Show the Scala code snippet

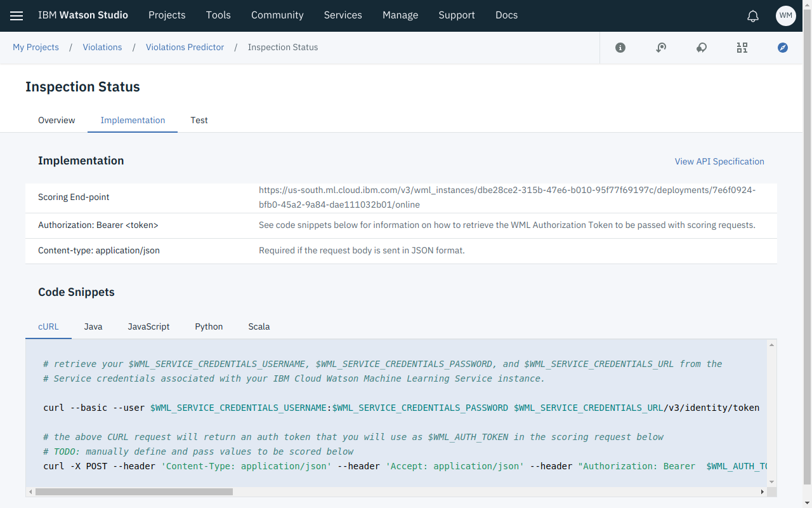(x=259, y=326)
